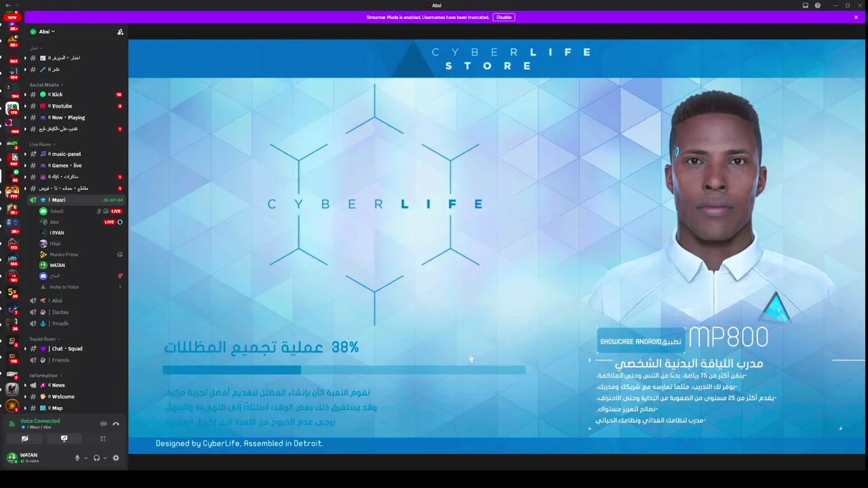Image resolution: width=868 pixels, height=488 pixels.
Task: Click user 3absi2 in Masri voice channel
Action: (57, 211)
